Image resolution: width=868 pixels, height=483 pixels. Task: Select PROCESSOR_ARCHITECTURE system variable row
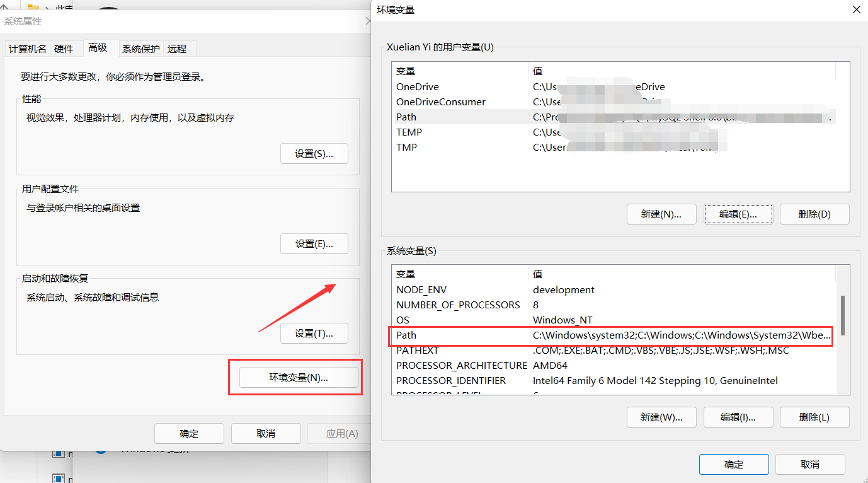614,366
